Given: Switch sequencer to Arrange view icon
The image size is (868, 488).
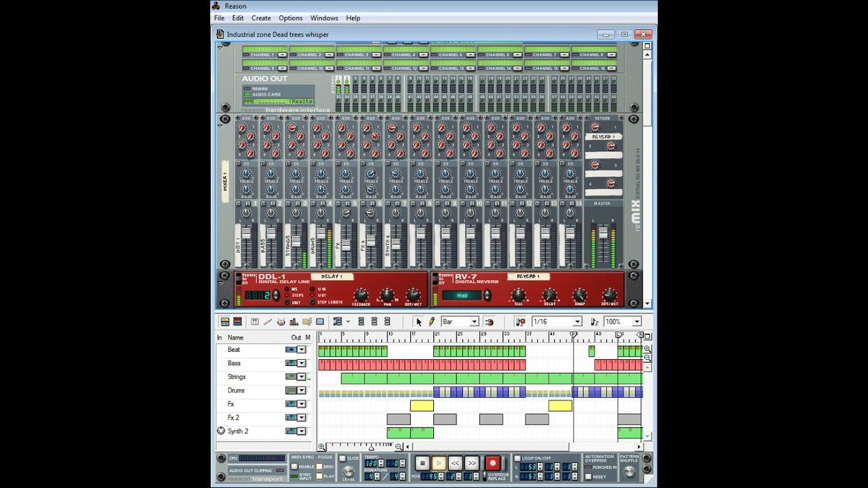Looking at the screenshot, I should pos(224,321).
